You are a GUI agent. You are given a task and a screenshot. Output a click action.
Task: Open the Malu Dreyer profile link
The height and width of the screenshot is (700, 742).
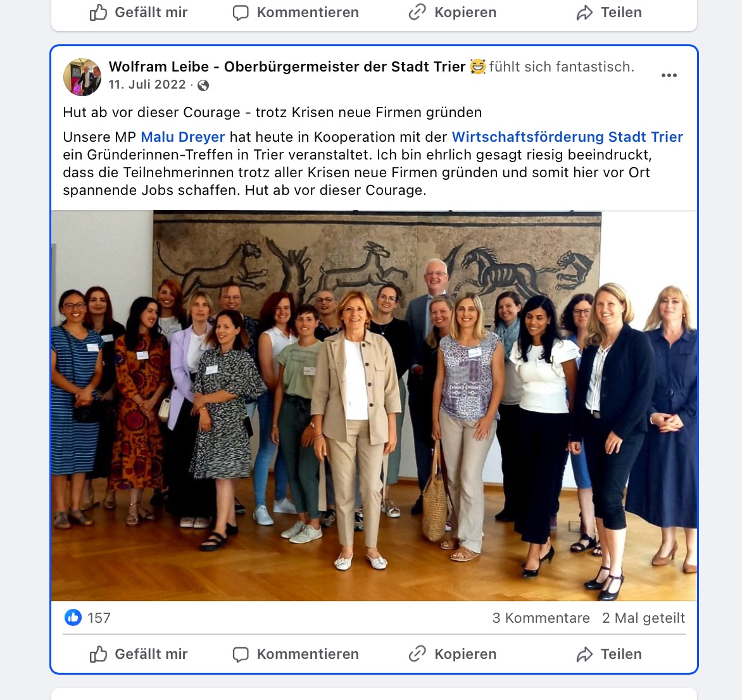coord(183,137)
